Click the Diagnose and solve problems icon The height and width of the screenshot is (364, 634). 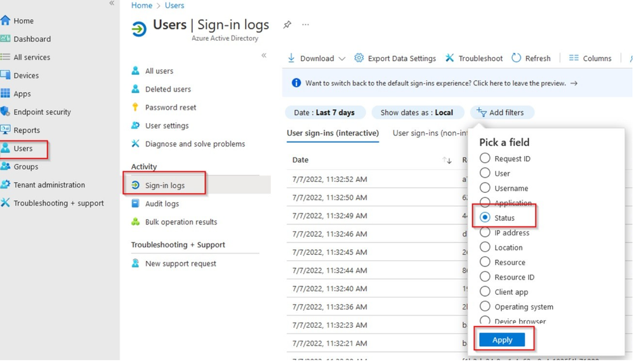click(x=135, y=143)
